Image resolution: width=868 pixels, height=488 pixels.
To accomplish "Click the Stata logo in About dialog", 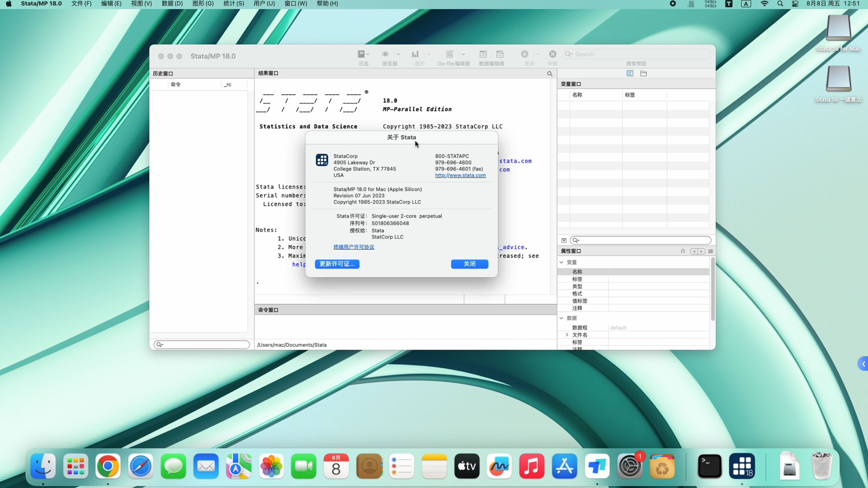I will 322,160.
